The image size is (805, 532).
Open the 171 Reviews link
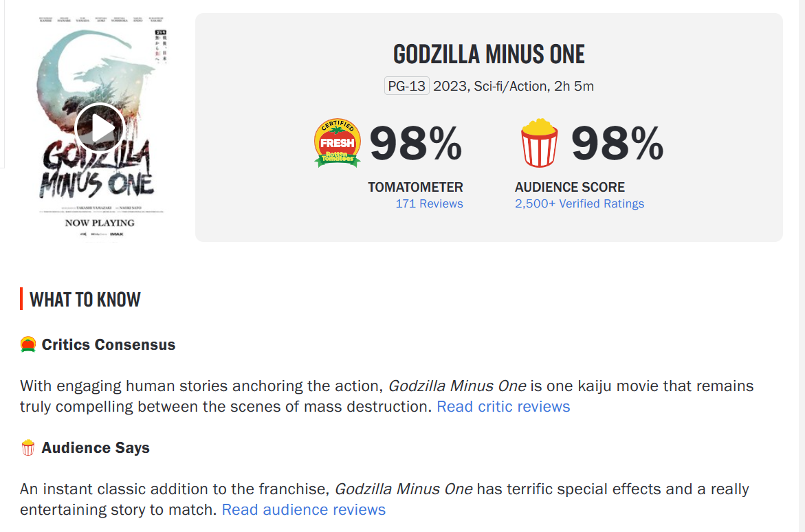click(429, 203)
